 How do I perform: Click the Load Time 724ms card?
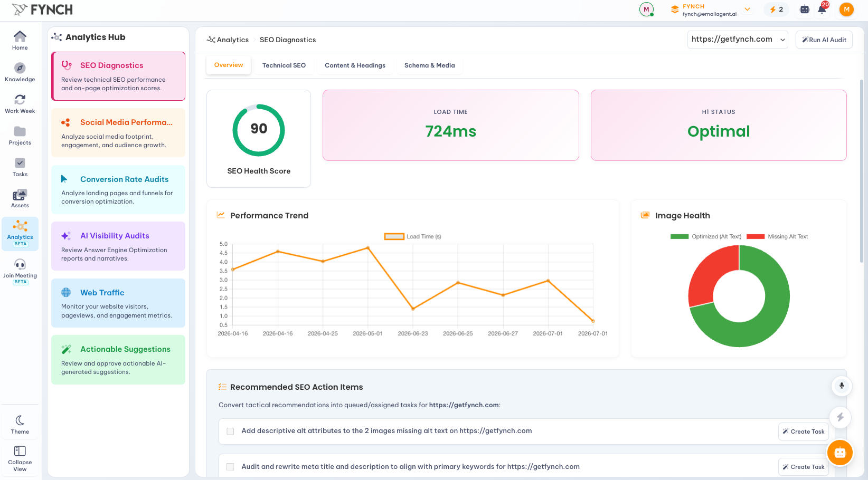coord(451,125)
